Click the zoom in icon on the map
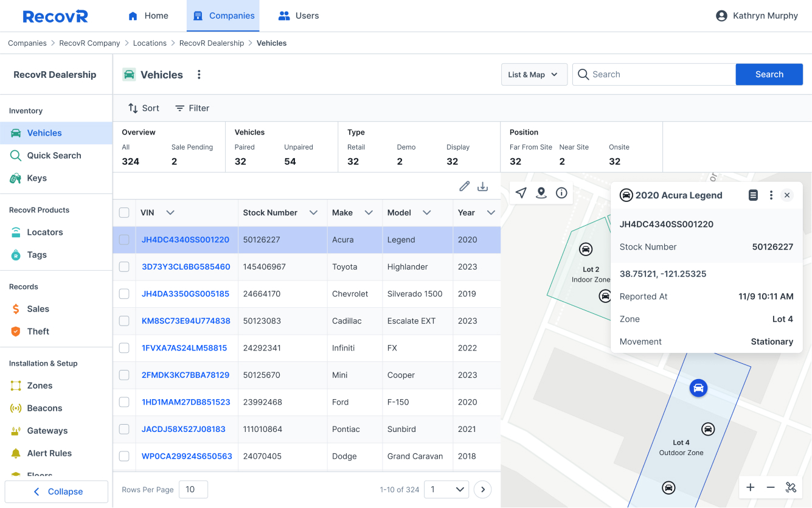Screen dimensions: 812x508 tap(751, 487)
